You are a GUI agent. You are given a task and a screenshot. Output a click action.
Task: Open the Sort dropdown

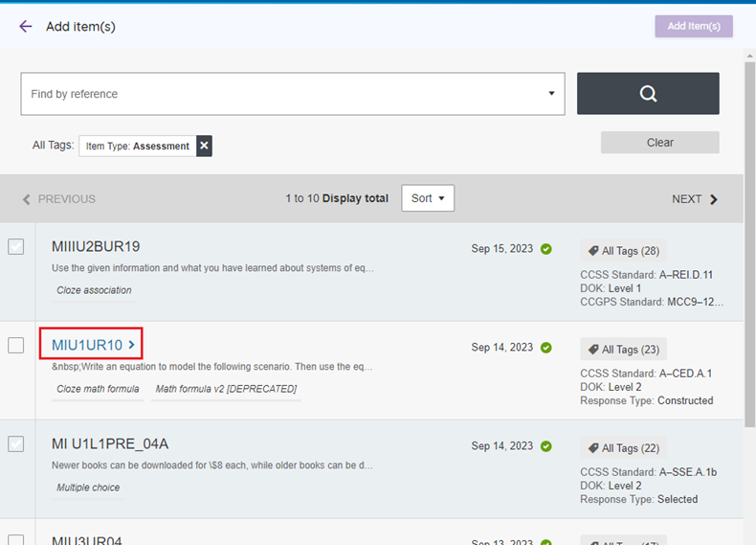point(428,198)
